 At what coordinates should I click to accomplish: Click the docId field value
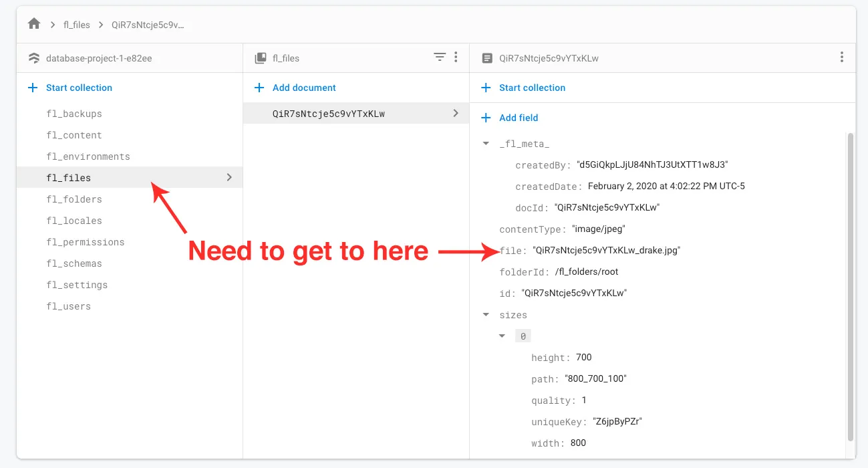607,207
